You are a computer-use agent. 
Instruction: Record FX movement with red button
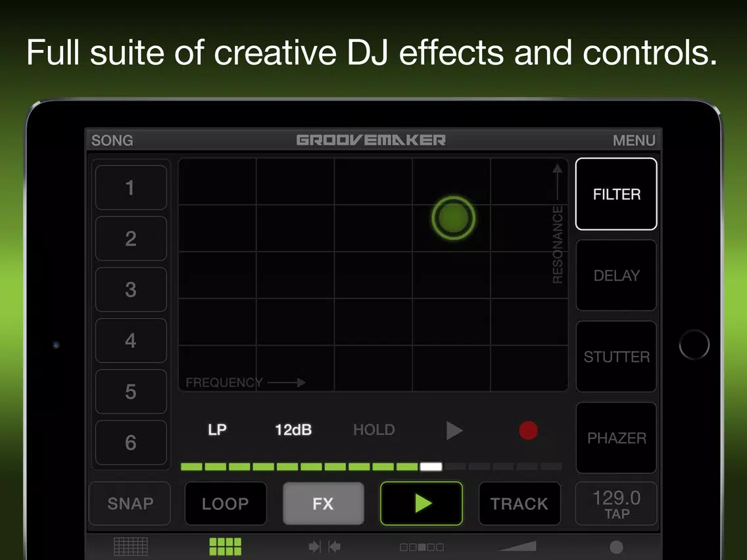point(528,431)
